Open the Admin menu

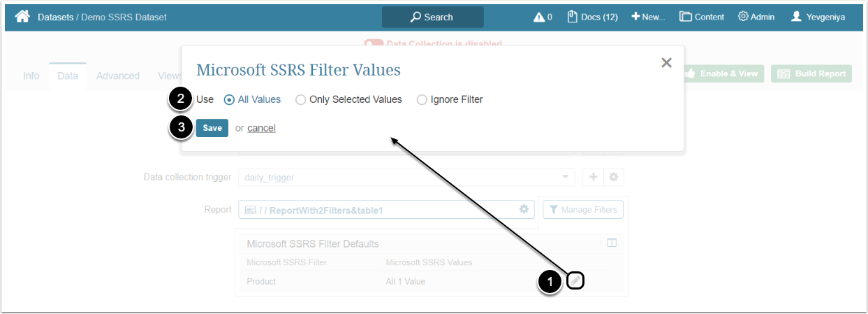coord(756,17)
